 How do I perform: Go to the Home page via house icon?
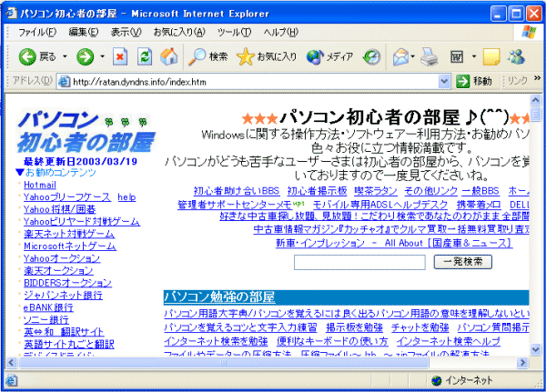tap(169, 56)
